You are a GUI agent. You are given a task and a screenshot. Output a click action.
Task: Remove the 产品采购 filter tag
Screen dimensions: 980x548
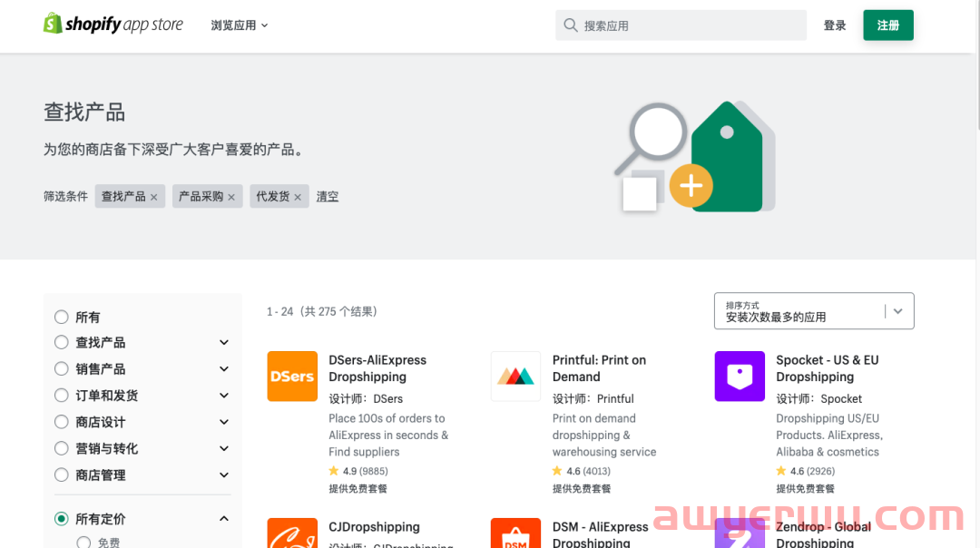(231, 197)
